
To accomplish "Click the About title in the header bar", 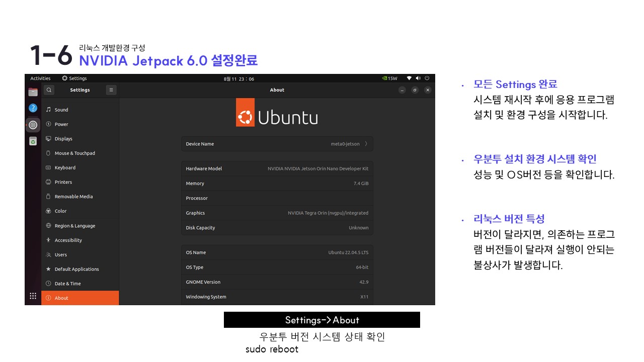I will [x=277, y=90].
